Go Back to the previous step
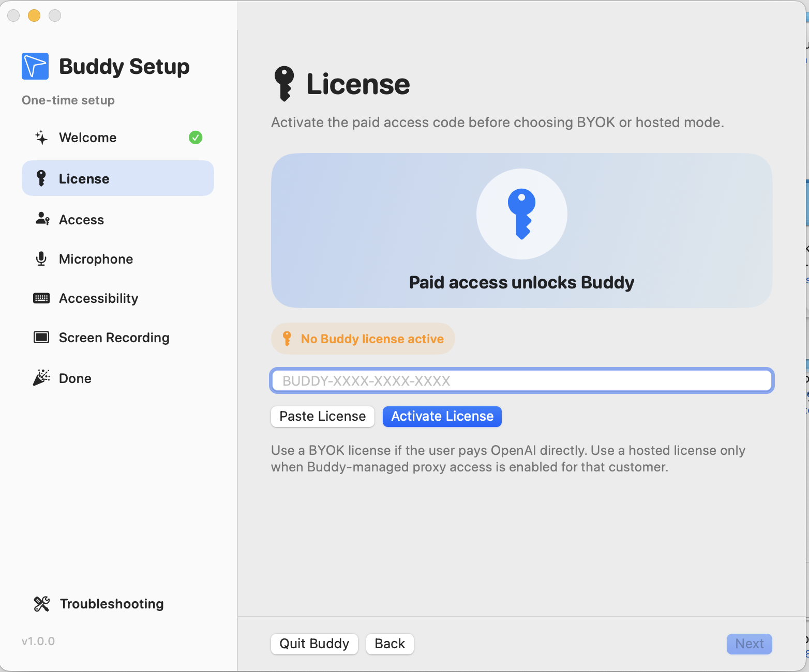The image size is (809, 672). (390, 644)
